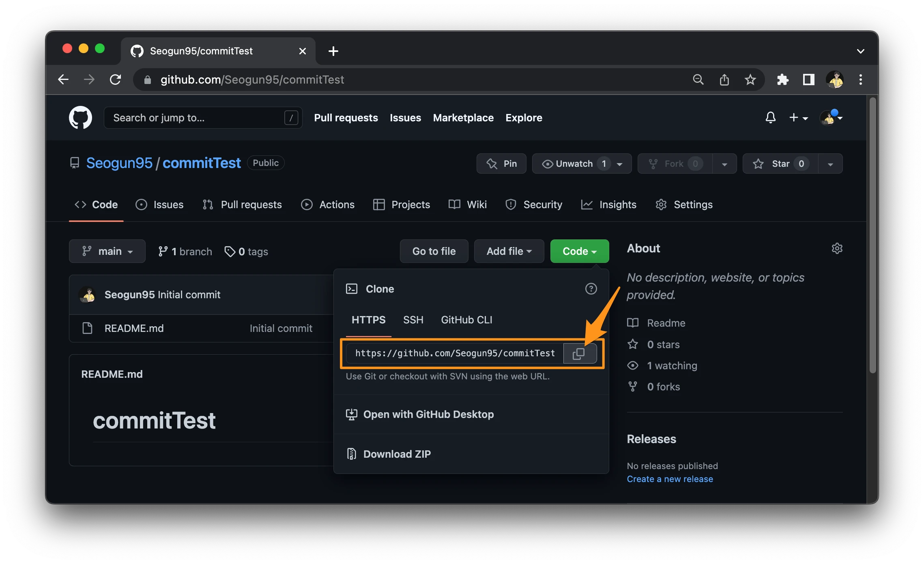Click the browser forward arrow

coord(89,80)
